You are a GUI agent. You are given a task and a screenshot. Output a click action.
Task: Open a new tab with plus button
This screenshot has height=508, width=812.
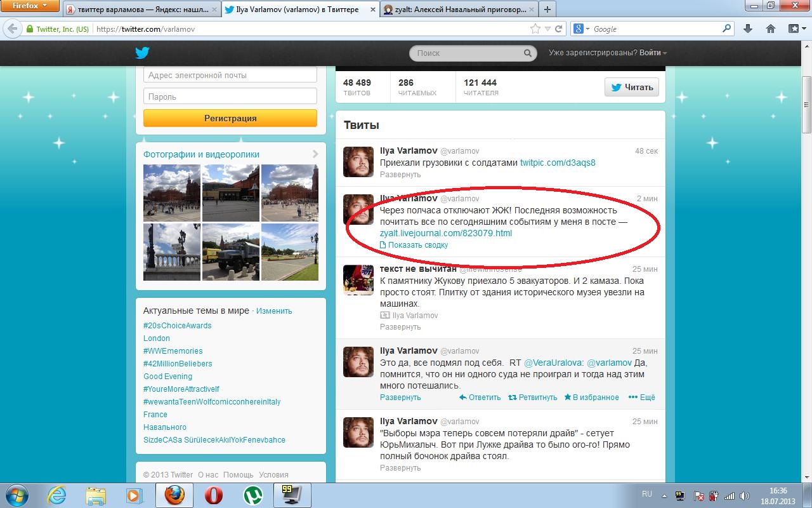pos(547,9)
